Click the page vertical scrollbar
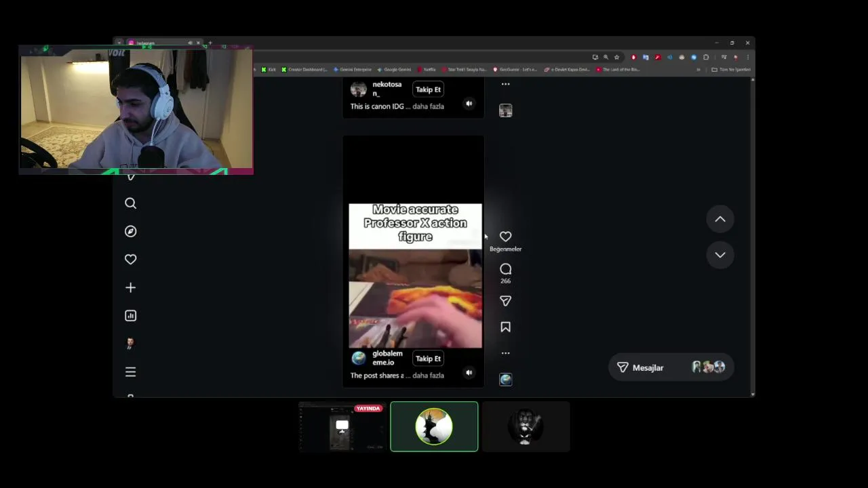This screenshot has width=868, height=488. 753,237
